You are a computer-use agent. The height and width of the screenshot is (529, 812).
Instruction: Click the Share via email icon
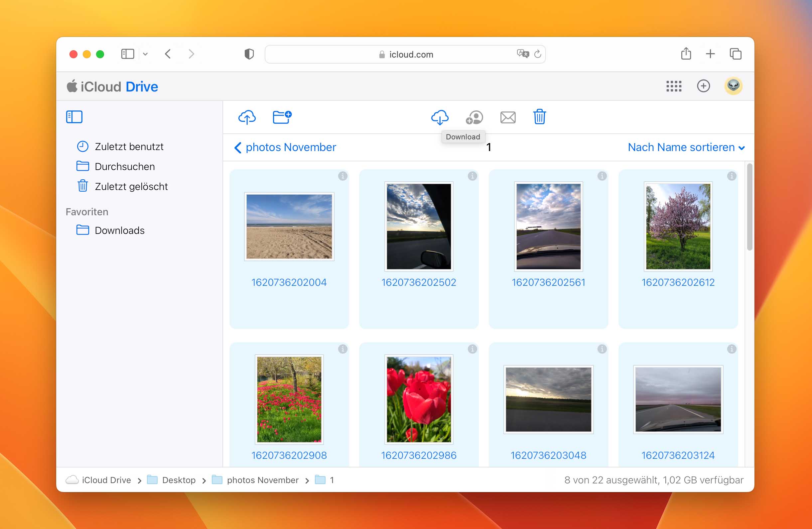[507, 116]
